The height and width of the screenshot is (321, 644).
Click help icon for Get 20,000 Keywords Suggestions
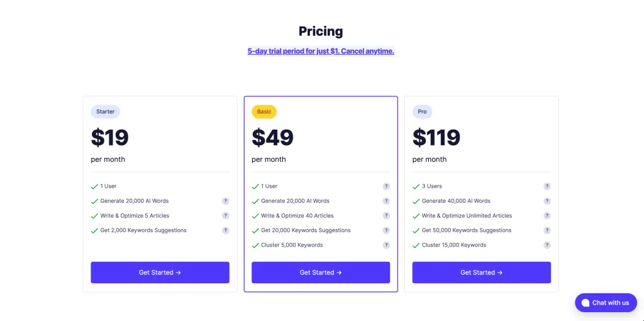tap(386, 230)
